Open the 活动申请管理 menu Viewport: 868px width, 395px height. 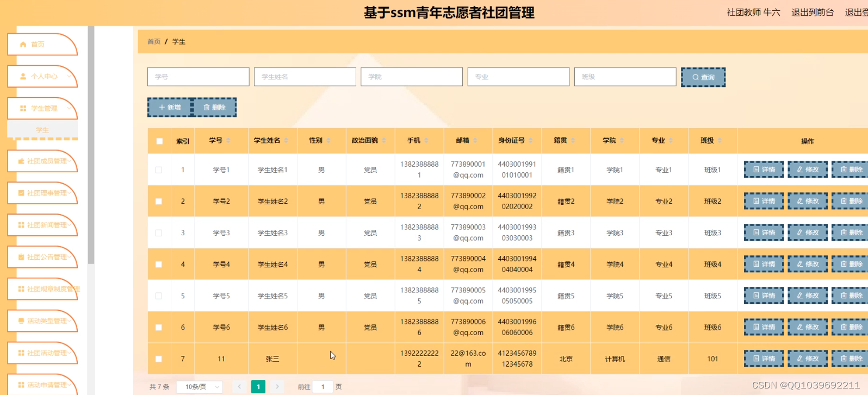tap(42, 385)
